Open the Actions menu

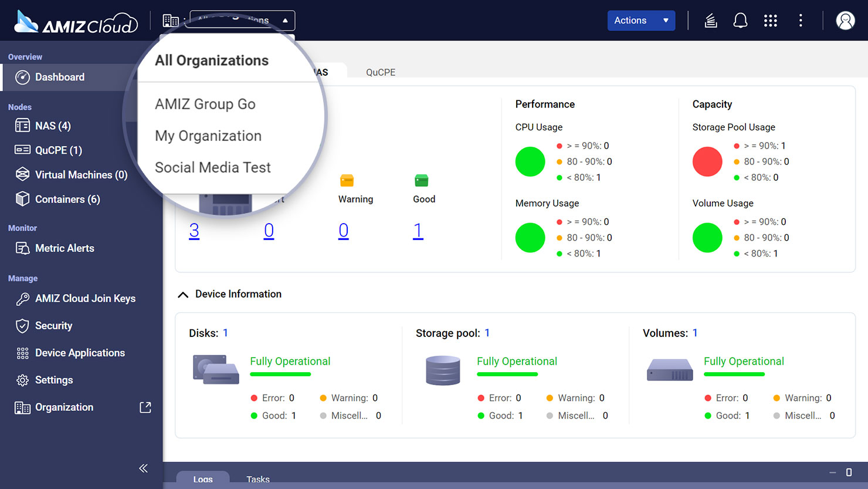coord(641,20)
